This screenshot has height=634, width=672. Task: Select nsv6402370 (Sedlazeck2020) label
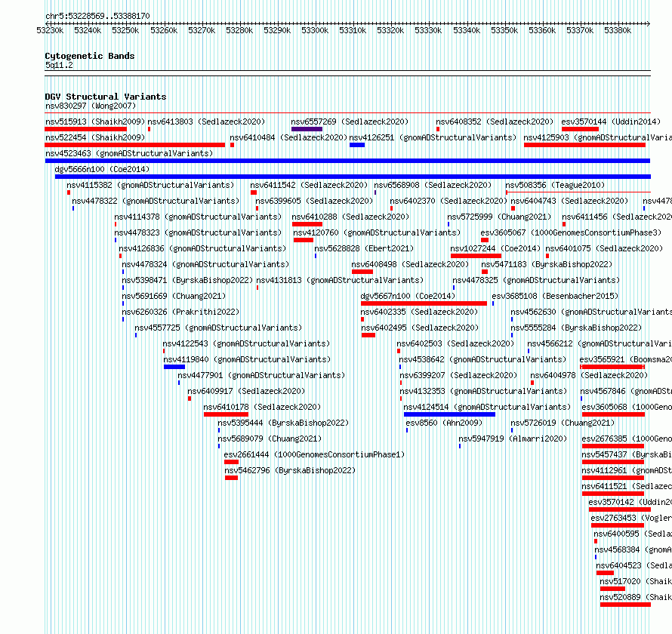pyautogui.click(x=449, y=201)
